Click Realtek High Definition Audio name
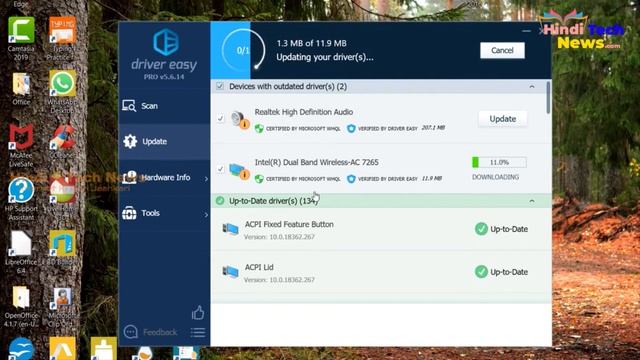 304,112
